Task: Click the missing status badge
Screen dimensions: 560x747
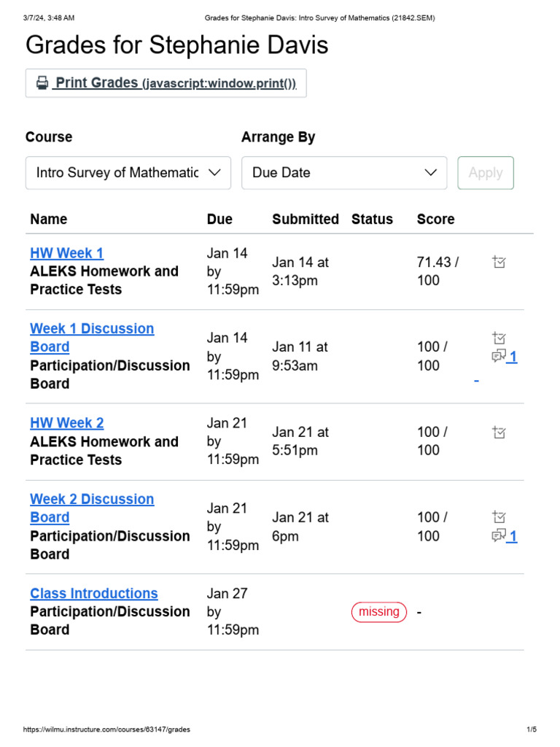Action: coord(379,612)
